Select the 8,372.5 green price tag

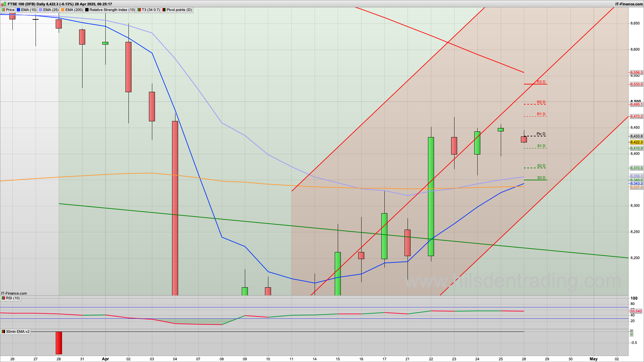pyautogui.click(x=636, y=168)
